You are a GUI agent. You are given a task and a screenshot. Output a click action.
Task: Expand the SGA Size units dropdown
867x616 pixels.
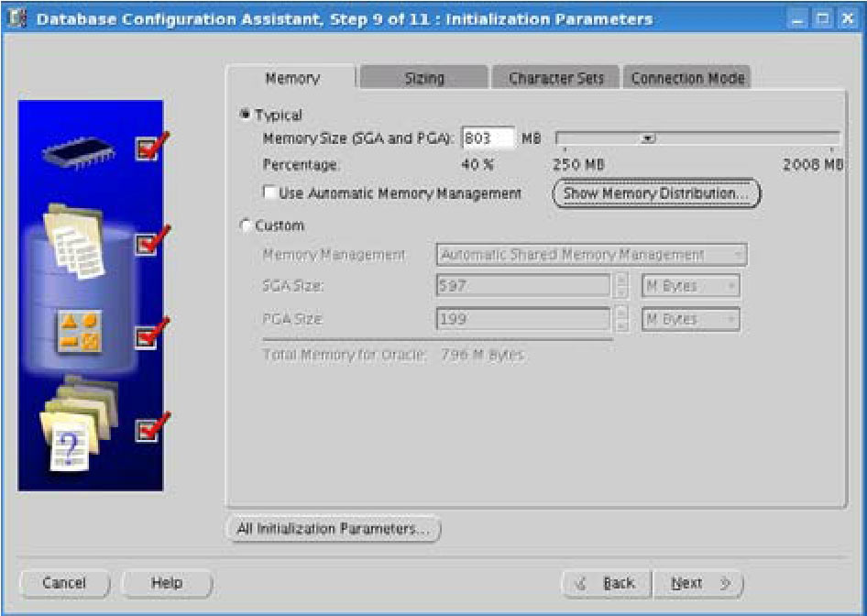pos(690,286)
